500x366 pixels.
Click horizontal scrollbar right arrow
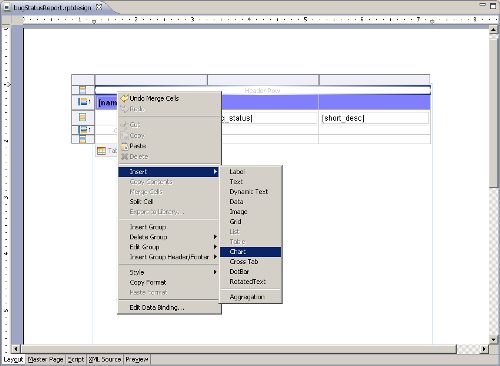pos(484,349)
